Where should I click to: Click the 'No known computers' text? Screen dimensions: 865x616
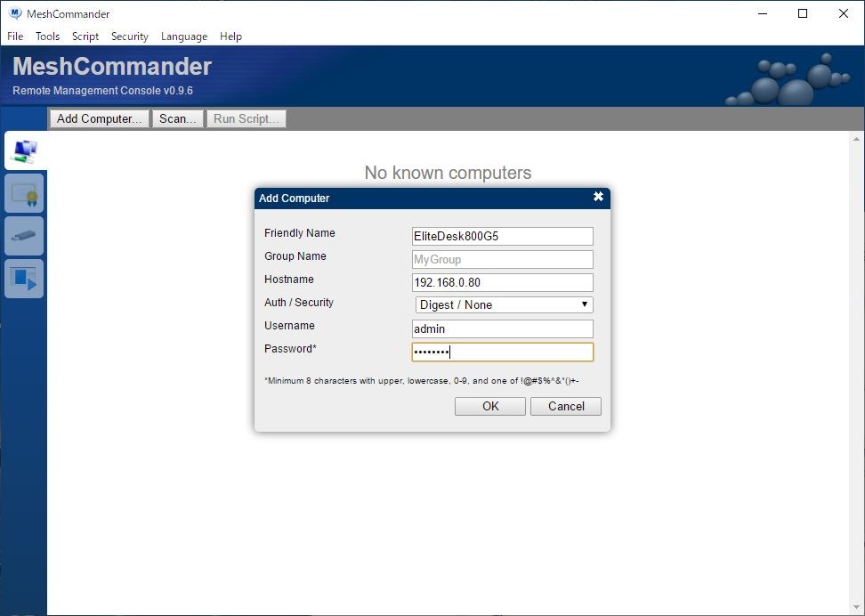[x=448, y=172]
